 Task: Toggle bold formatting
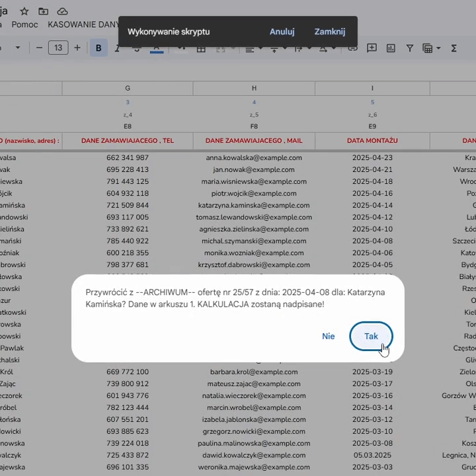[99, 48]
